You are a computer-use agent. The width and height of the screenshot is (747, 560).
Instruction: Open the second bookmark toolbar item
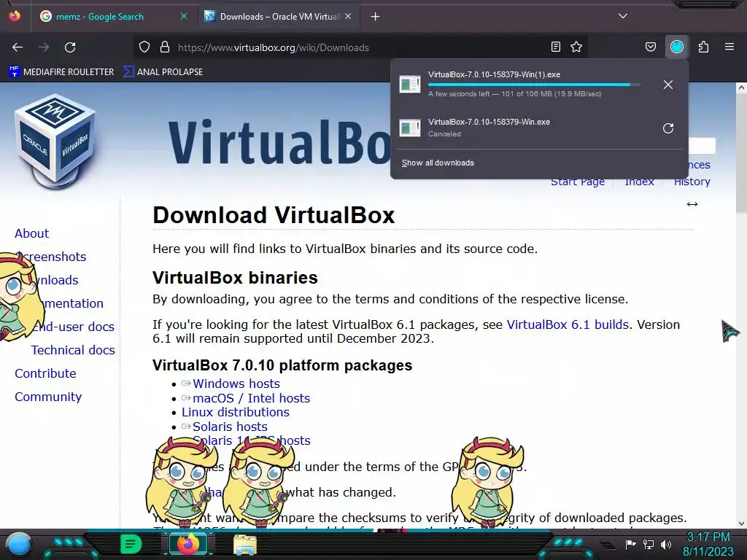163,72
